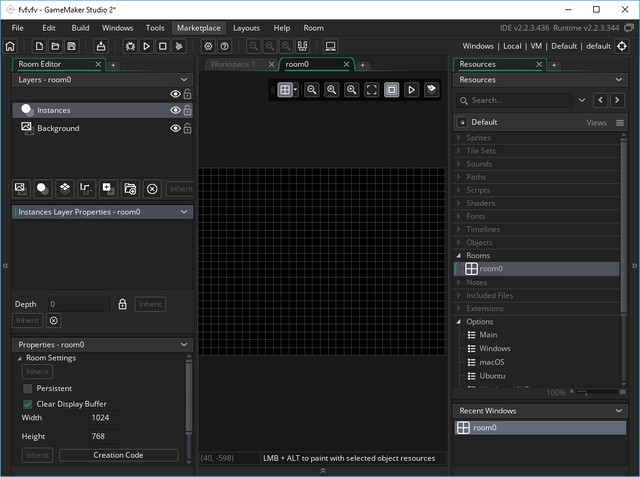640x477 pixels.
Task: Click the fit-to-window icon in the room toolbar
Action: tap(372, 90)
